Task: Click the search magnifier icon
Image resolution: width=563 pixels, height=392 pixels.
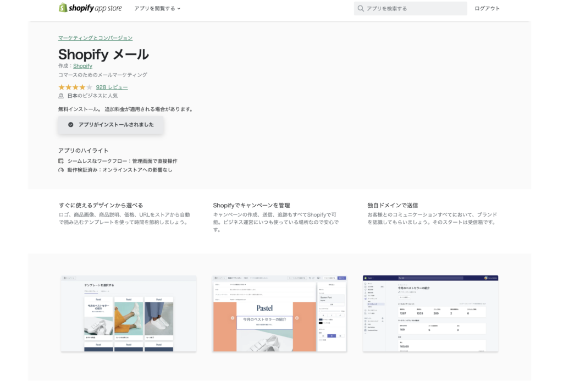Action: 361,8
